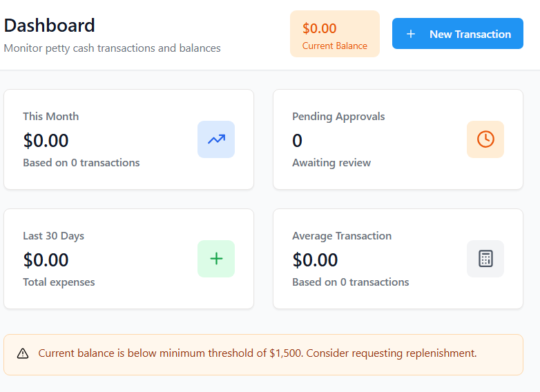Click the $0.00 amount in Current Balance
540x392 pixels.
click(320, 28)
